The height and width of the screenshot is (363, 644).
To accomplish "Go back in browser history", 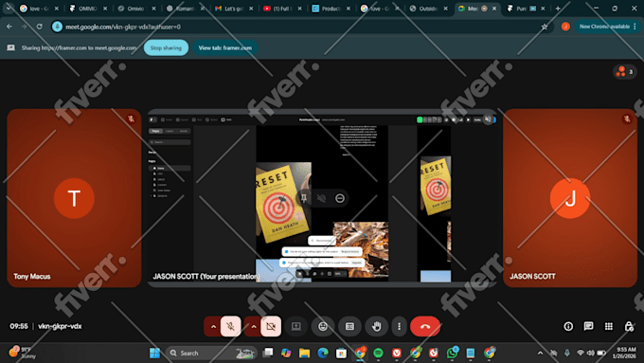I will [x=9, y=27].
